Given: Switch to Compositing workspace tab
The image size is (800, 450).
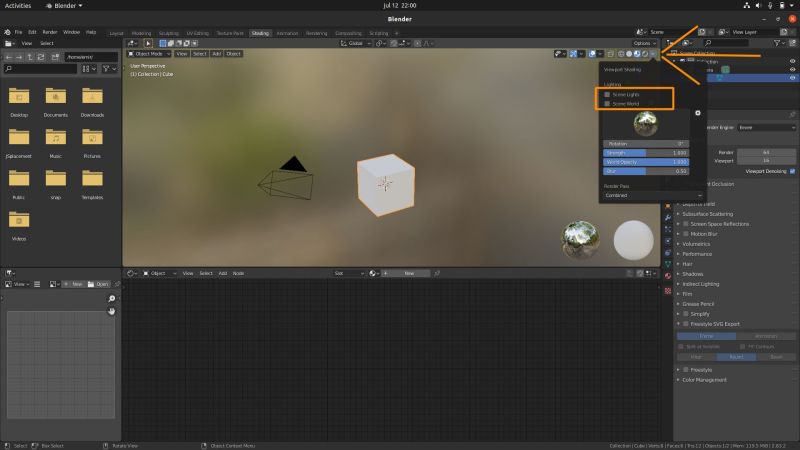Looking at the screenshot, I should point(348,33).
